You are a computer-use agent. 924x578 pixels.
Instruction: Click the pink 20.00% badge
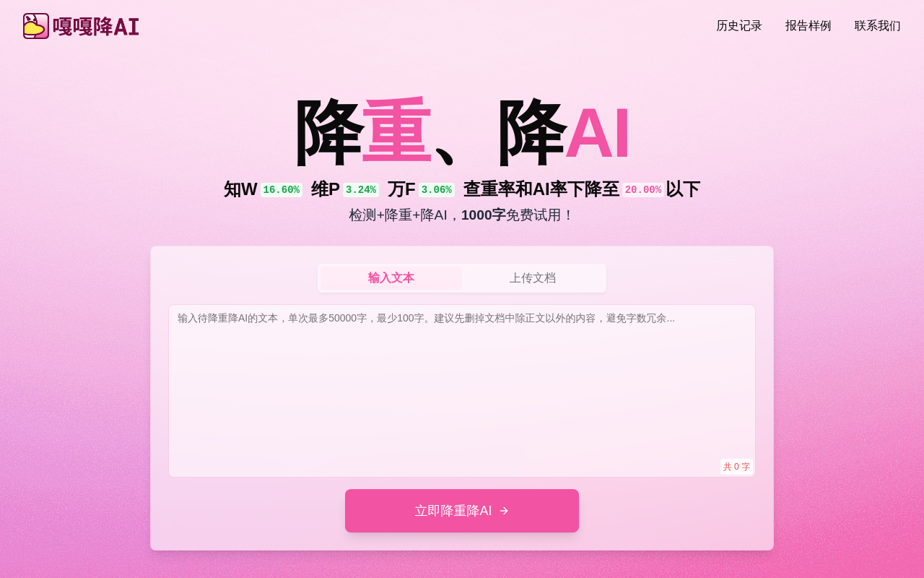(643, 190)
